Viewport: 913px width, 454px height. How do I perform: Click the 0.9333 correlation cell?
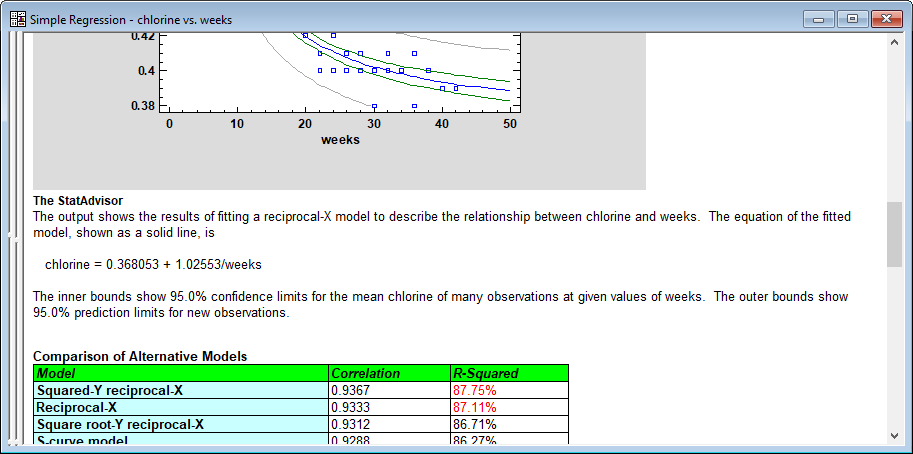point(351,407)
